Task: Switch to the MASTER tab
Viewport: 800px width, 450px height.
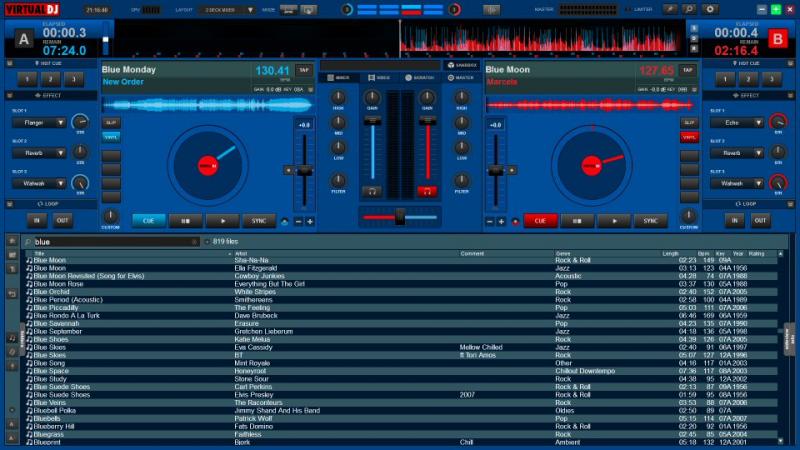Action: 461,78
